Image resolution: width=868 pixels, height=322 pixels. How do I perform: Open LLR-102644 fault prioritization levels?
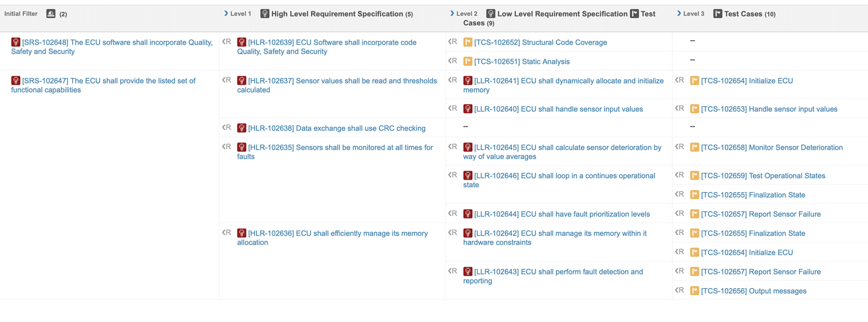coord(562,214)
